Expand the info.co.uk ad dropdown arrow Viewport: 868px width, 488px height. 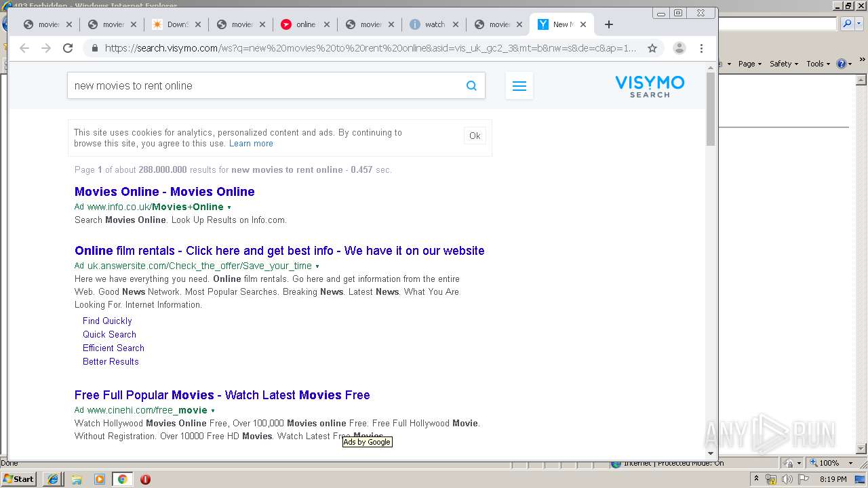pos(229,207)
